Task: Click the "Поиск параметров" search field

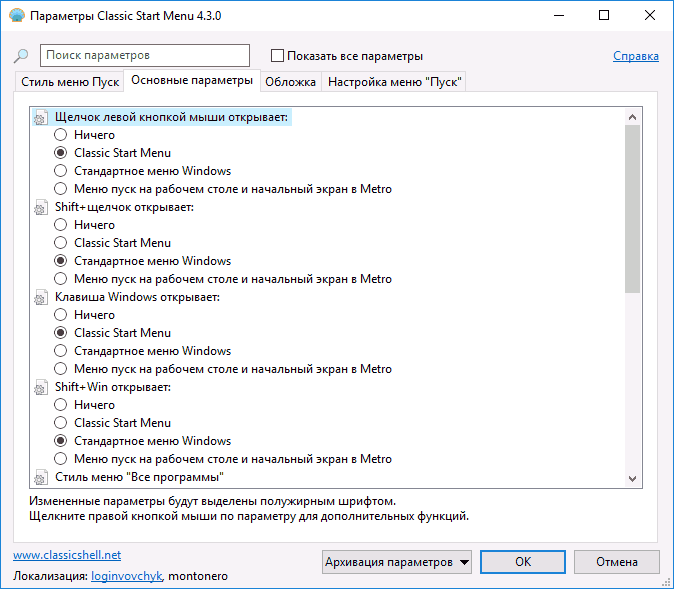Action: [x=145, y=55]
